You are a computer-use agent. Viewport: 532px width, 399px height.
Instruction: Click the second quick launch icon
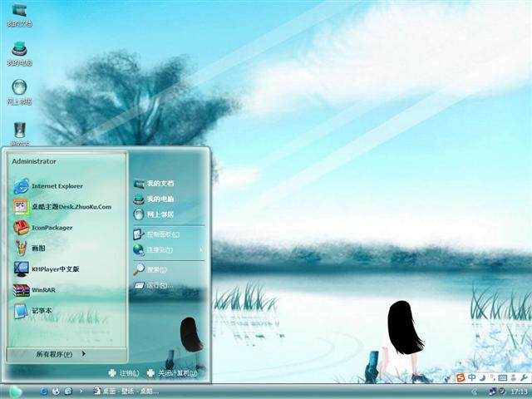[x=56, y=392]
